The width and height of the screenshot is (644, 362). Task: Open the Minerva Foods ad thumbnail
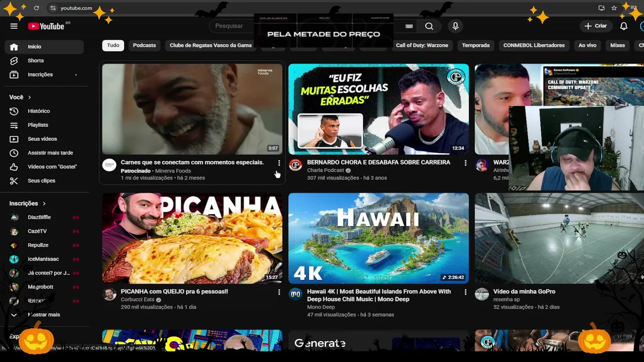tap(192, 109)
